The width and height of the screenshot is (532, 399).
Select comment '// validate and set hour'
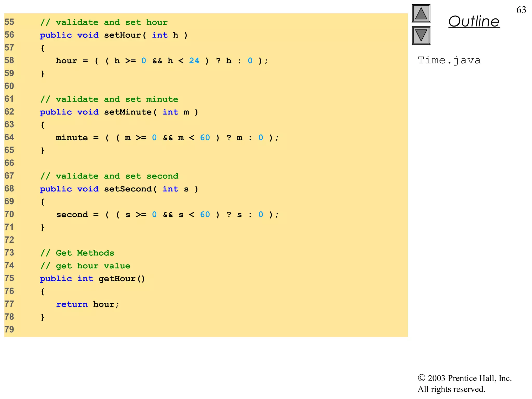[x=104, y=22]
